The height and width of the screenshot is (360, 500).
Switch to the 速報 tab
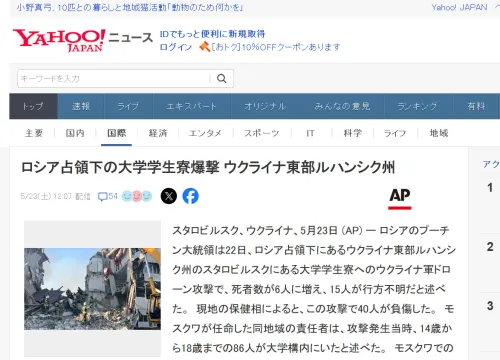point(81,106)
